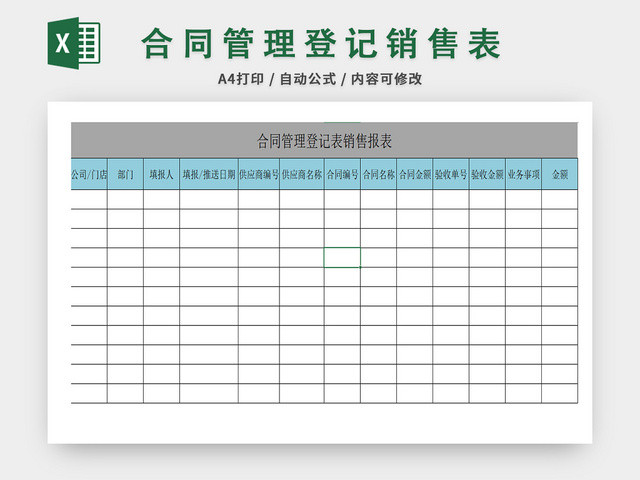Click the 供应商名称 column header
Screen dimensions: 640x480
tap(302, 174)
